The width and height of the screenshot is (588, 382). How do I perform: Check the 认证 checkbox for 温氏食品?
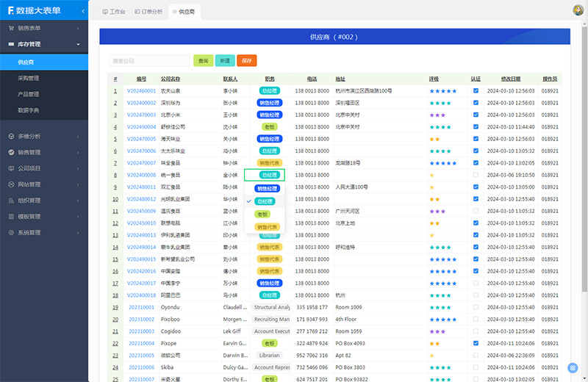[476, 211]
